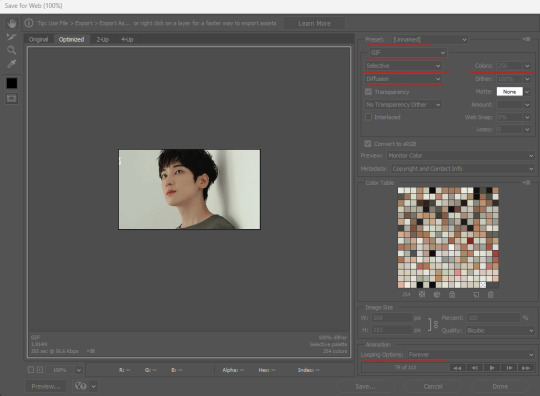Switch to the Original tab
Screen dimensions: 540x396
point(39,39)
